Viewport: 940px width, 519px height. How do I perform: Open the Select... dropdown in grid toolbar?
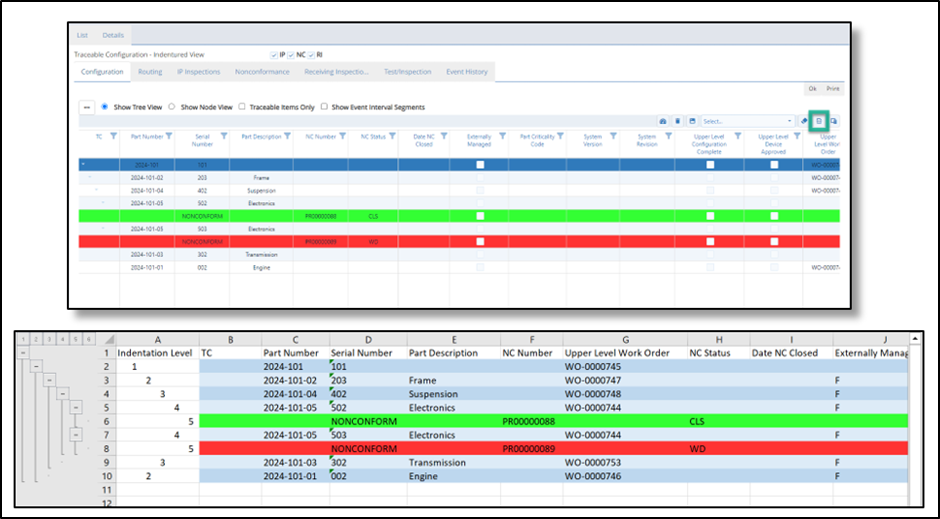click(x=747, y=120)
